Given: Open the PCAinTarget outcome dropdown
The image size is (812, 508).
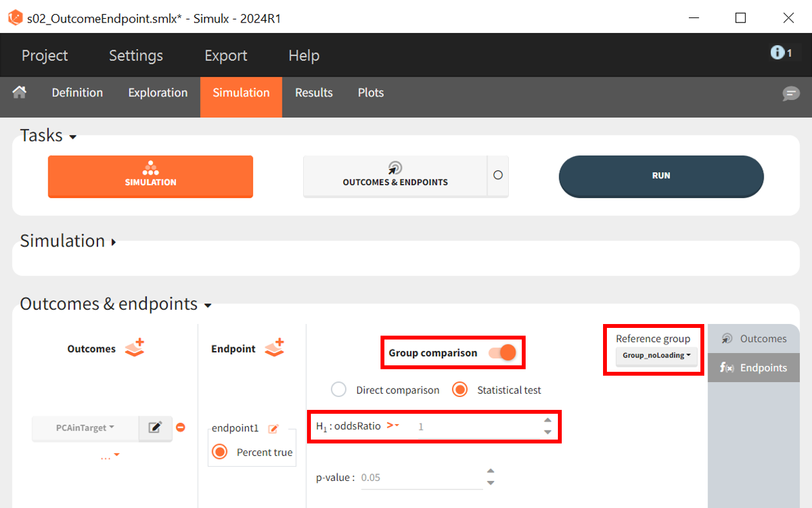Looking at the screenshot, I should click(85, 428).
